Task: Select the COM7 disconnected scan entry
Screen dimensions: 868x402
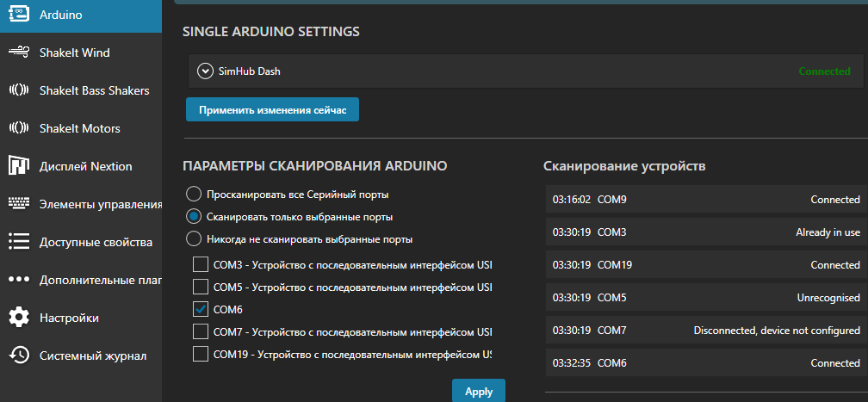Action: point(705,331)
